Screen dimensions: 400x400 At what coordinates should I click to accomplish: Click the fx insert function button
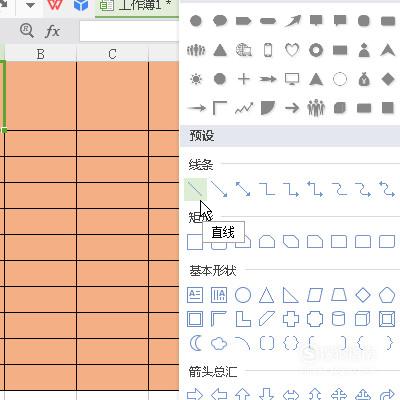pos(52,31)
